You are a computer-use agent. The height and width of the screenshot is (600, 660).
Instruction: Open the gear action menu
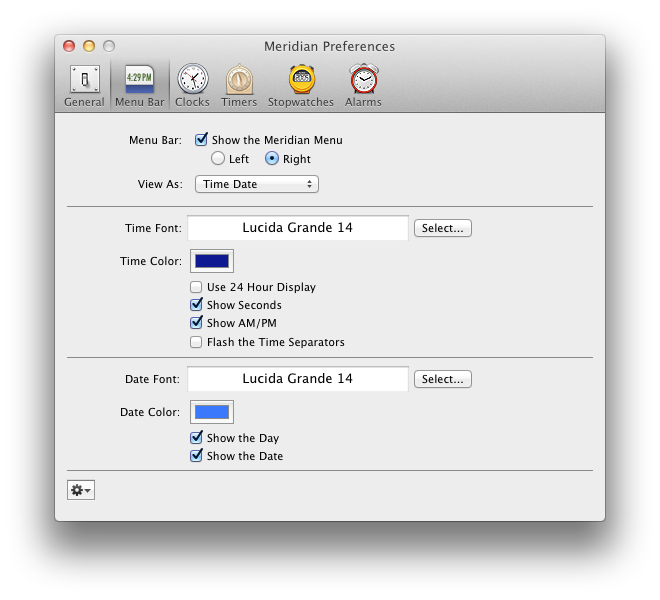point(81,490)
